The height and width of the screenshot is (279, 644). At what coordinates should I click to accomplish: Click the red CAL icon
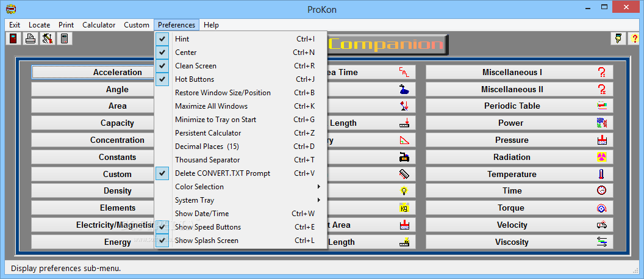404,72
